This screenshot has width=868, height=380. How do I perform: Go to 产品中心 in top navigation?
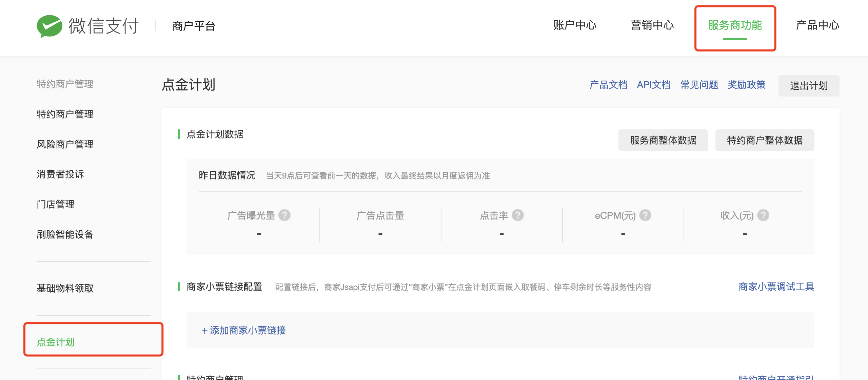(817, 25)
